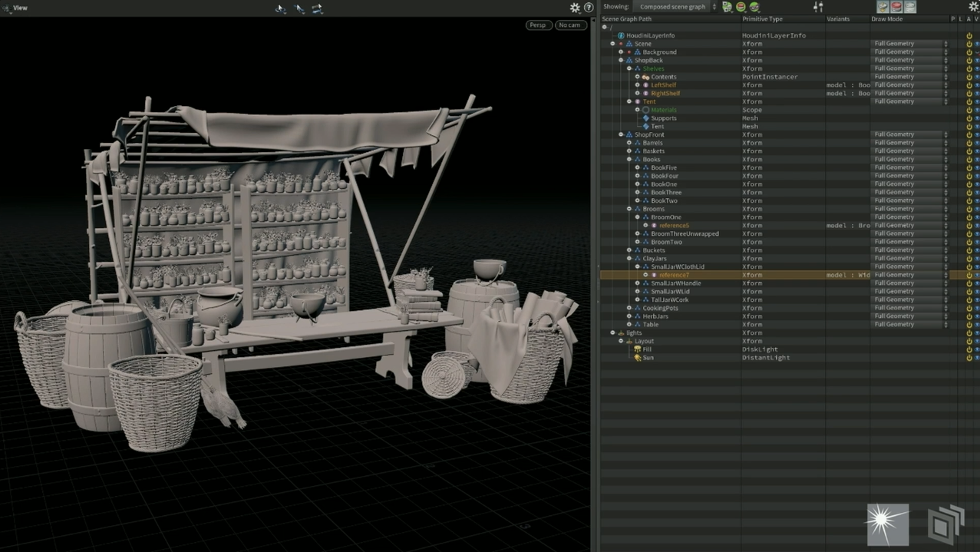Click the Fill disk light icon
Screen dimensions: 980x552
(x=638, y=349)
